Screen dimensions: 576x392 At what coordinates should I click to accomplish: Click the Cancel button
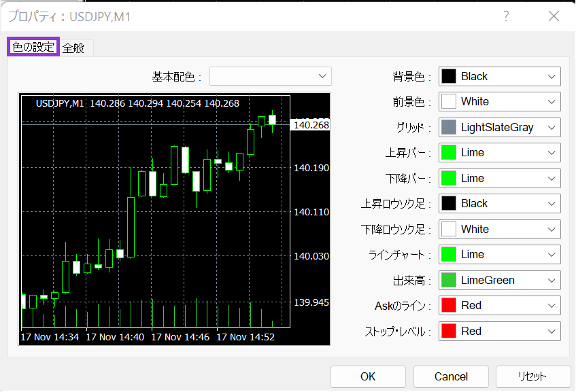coord(451,376)
